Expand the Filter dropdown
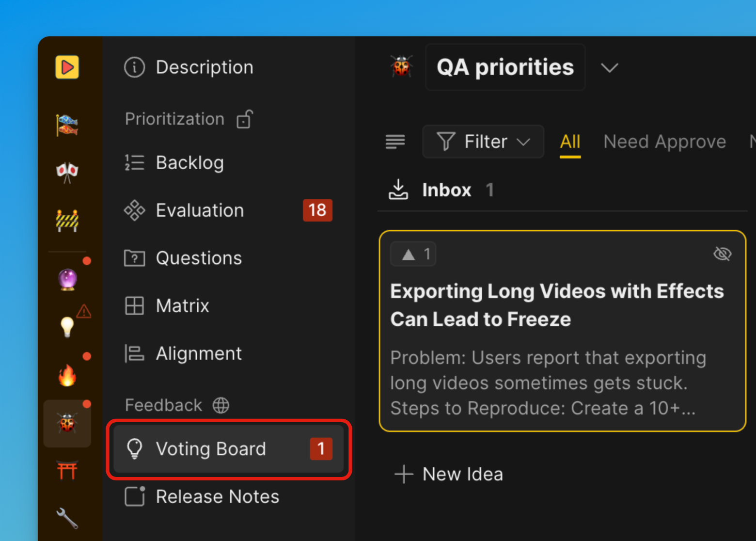 pos(483,142)
